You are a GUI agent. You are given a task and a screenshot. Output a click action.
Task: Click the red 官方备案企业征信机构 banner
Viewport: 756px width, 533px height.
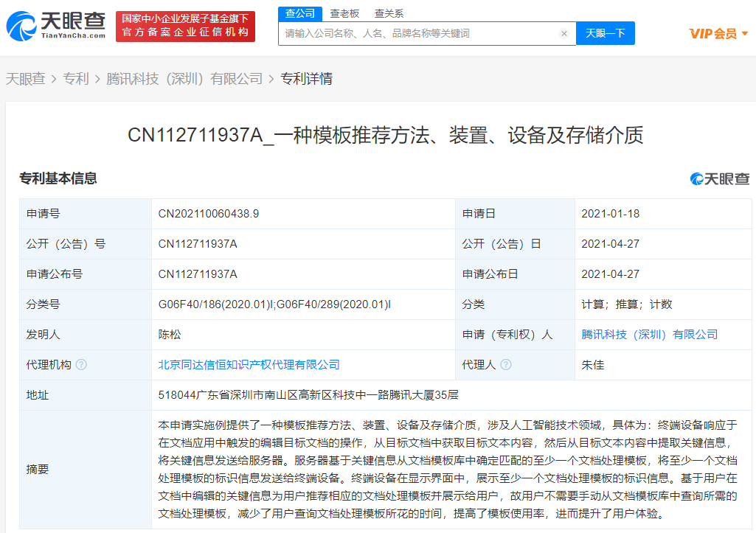tap(185, 26)
